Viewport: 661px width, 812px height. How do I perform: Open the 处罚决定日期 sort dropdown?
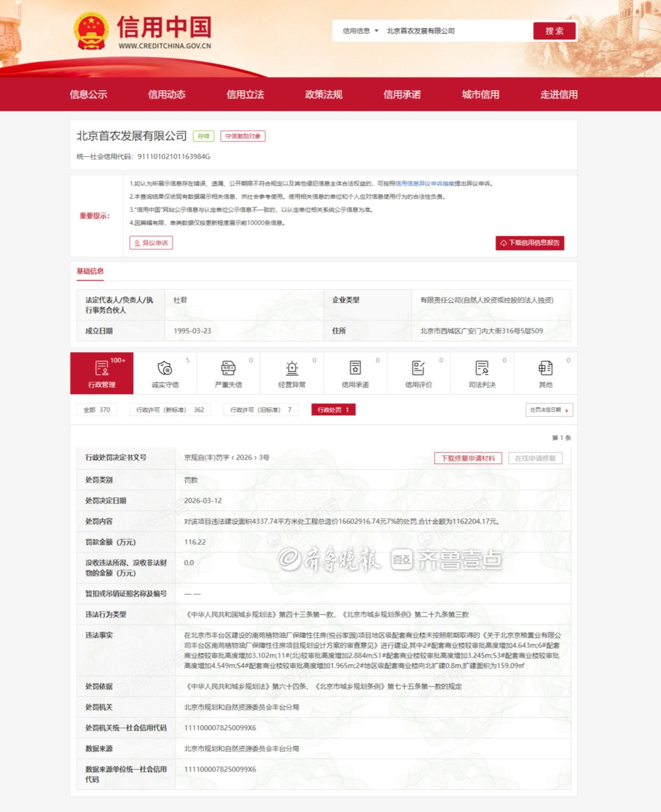coord(549,410)
